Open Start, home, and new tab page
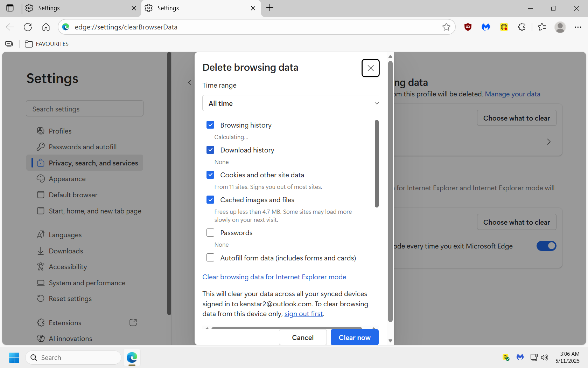Screen dimensions: 588x368 tap(85, 211)
